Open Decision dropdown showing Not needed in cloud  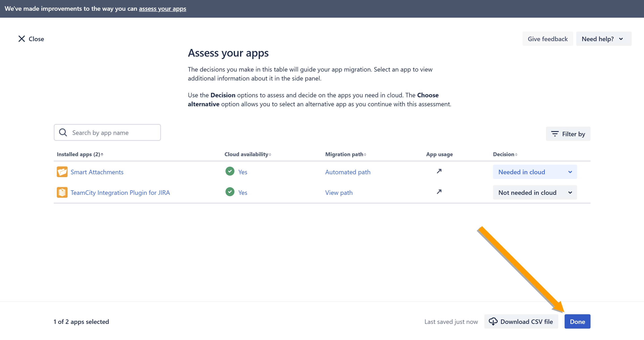pos(535,192)
